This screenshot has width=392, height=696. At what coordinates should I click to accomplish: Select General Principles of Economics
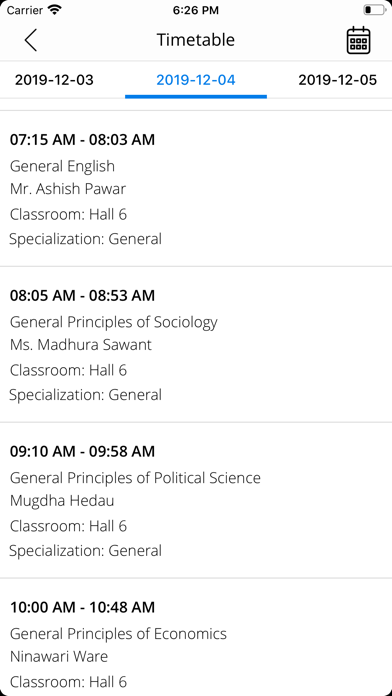click(x=118, y=634)
